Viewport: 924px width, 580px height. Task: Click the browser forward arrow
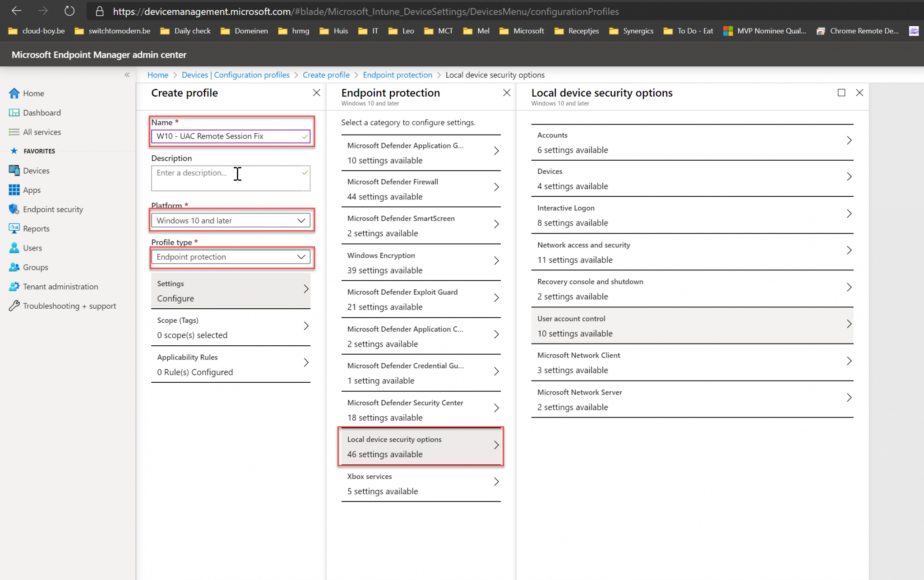pyautogui.click(x=43, y=11)
